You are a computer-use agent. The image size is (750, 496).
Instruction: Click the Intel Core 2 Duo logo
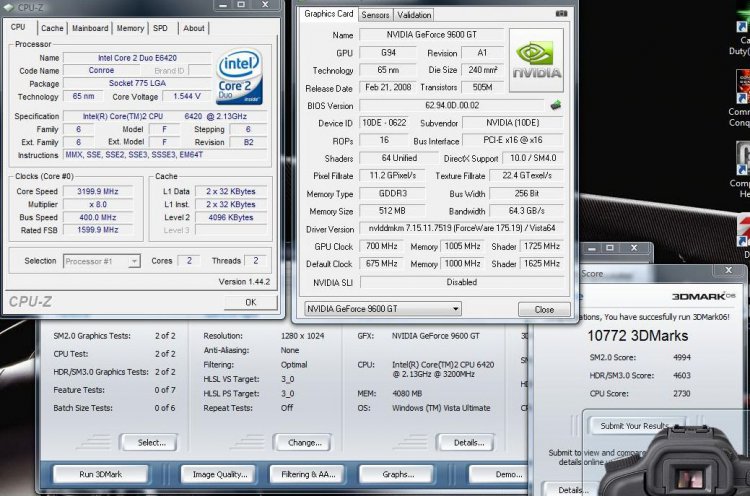(239, 77)
